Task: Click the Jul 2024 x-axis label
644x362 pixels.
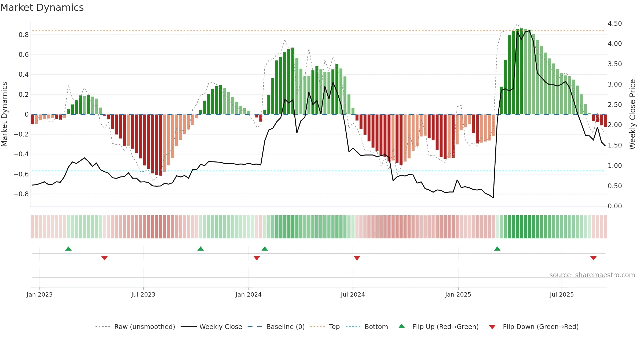Action: tap(353, 294)
